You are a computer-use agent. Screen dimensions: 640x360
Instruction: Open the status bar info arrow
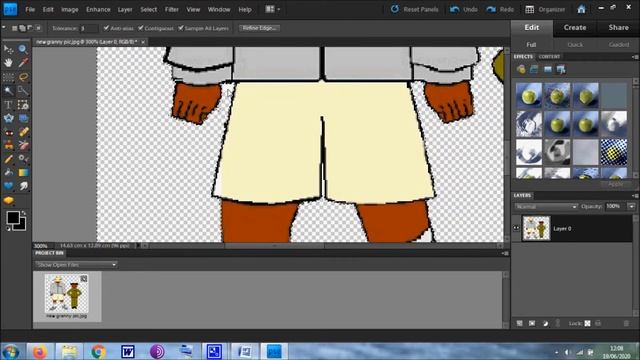point(138,246)
